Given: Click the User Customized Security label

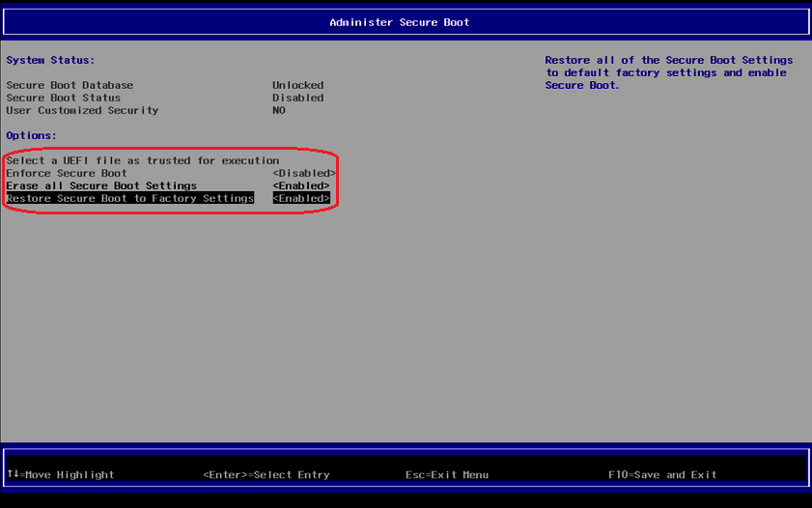Looking at the screenshot, I should [x=82, y=110].
